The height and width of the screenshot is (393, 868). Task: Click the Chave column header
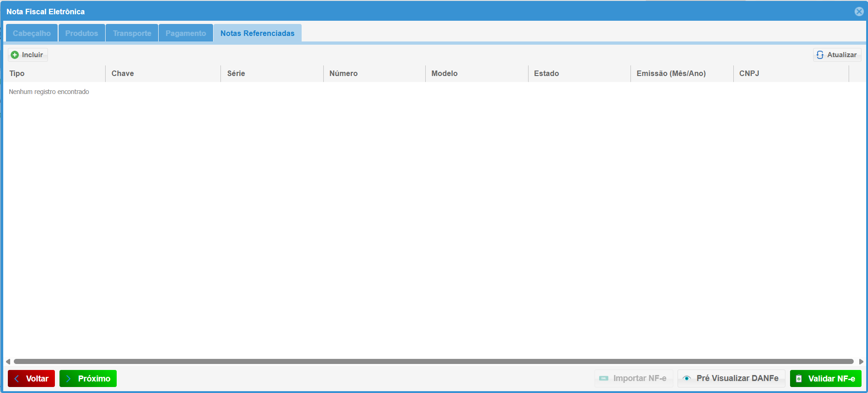tap(123, 73)
